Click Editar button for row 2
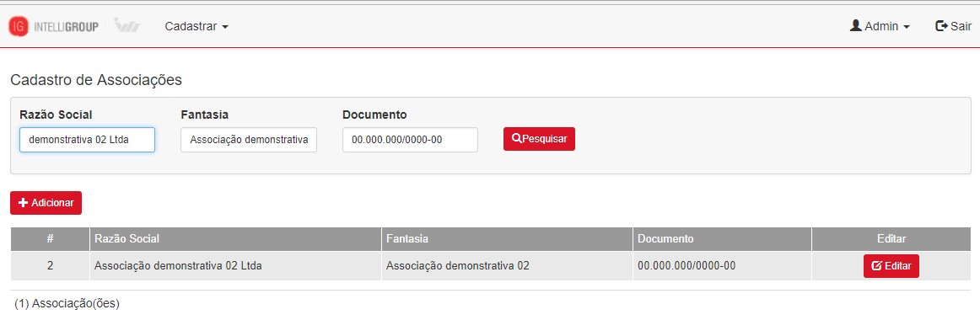The image size is (980, 320). [x=891, y=266]
